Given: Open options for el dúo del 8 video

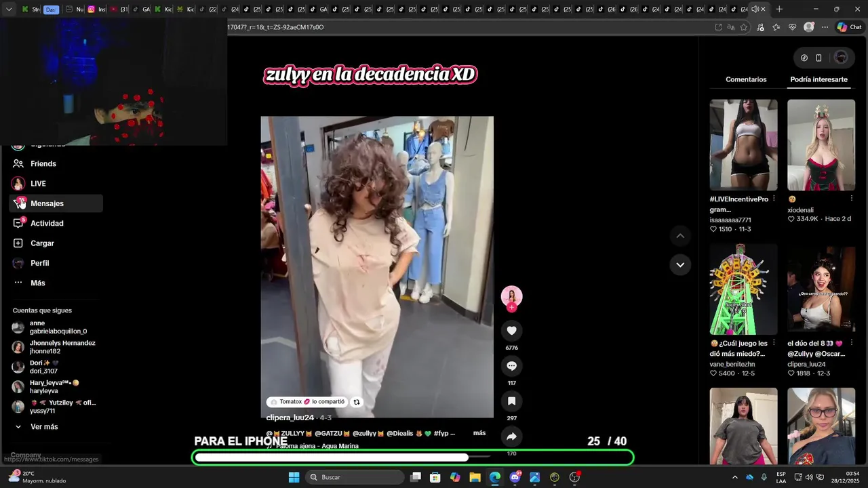Looking at the screenshot, I should (x=851, y=343).
